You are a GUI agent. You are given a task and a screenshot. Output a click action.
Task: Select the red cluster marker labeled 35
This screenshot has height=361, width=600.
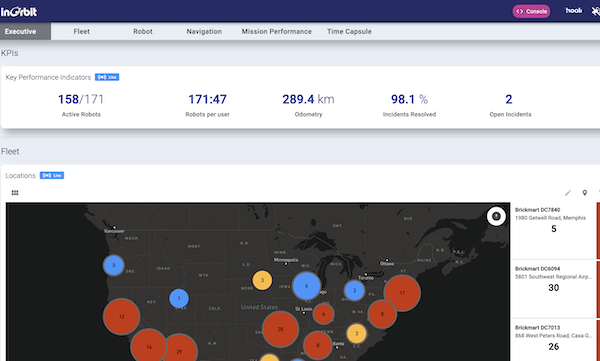[280, 329]
